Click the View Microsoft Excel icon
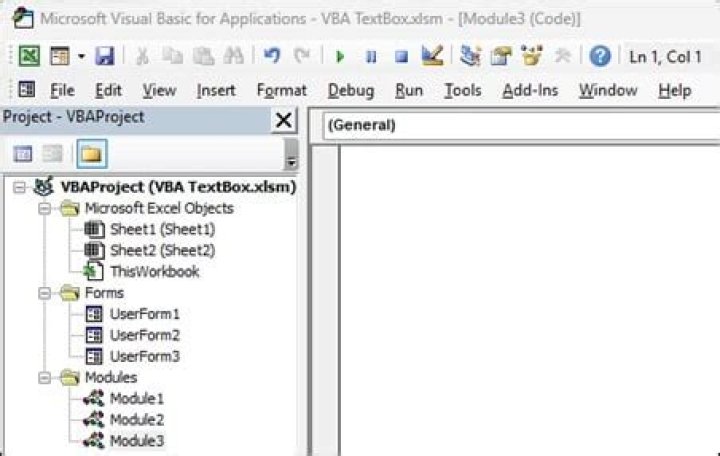 [29, 56]
